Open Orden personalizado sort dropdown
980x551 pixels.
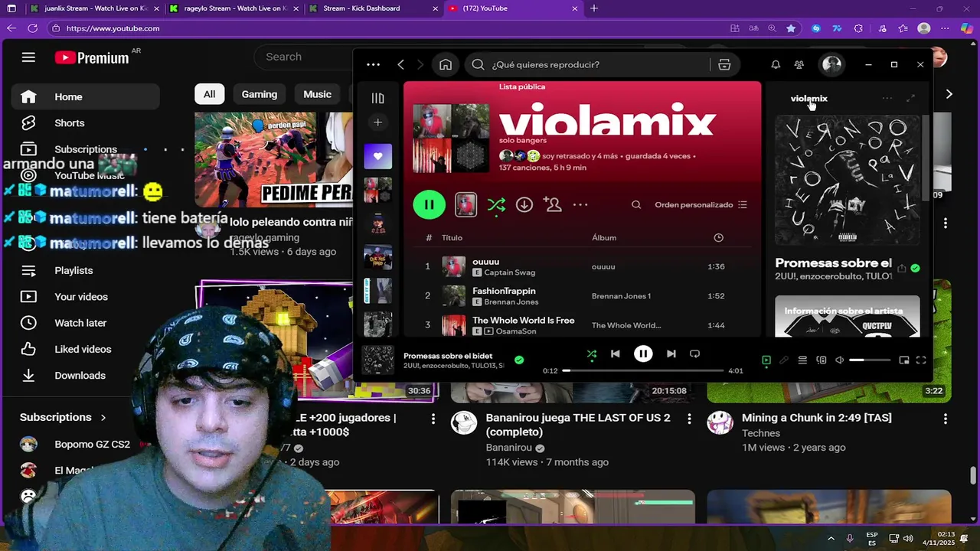click(x=701, y=204)
